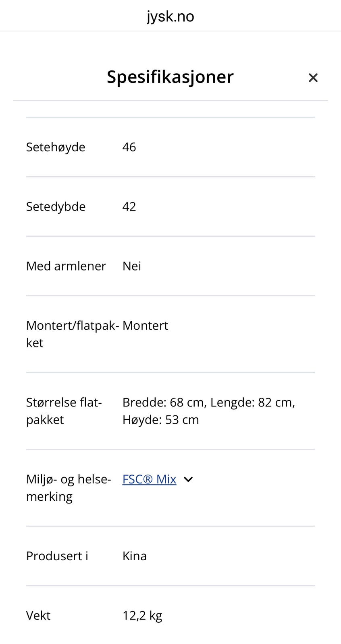Click the 12,2 kg weight value
The height and width of the screenshot is (644, 341).
point(142,616)
